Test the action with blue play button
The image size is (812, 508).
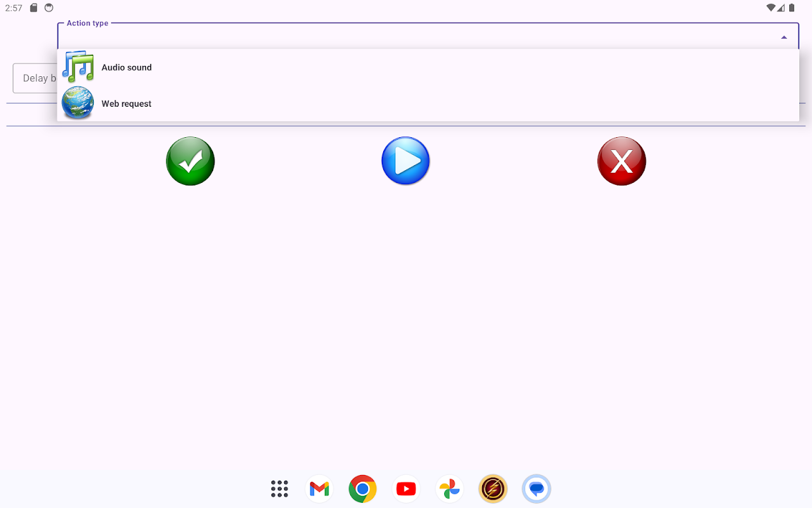click(x=406, y=161)
